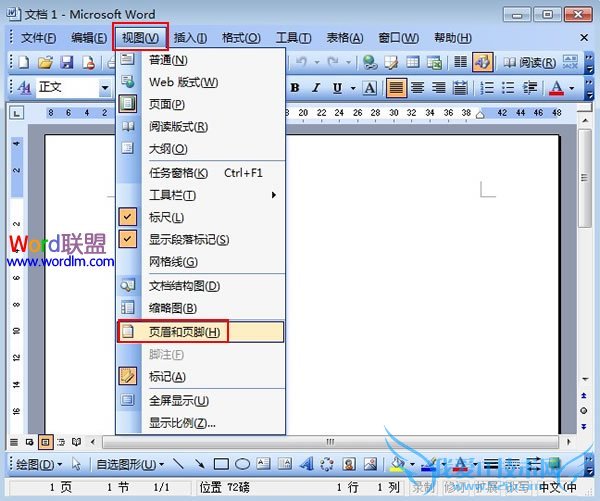Open the Format (格式) menu
Image resolution: width=600 pixels, height=501 pixels.
241,38
